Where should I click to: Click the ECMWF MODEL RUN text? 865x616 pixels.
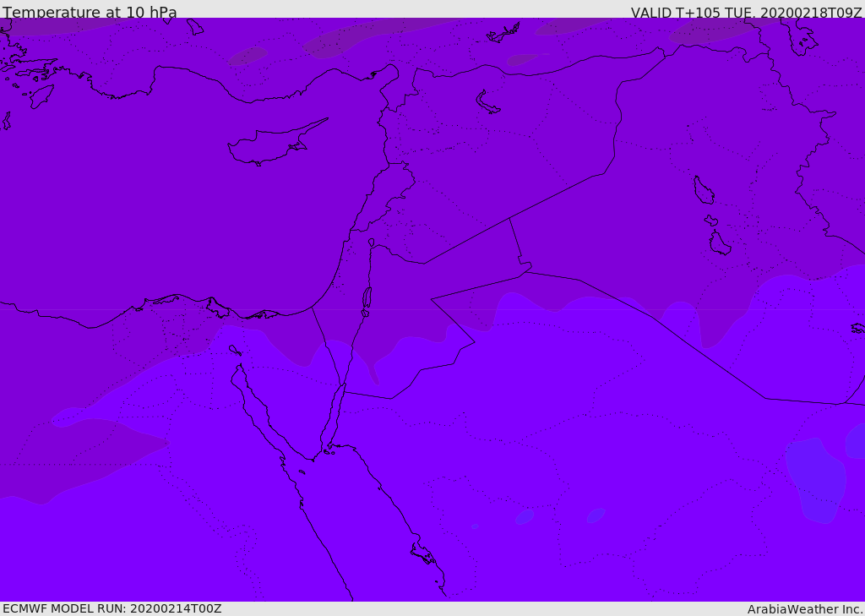point(112,608)
